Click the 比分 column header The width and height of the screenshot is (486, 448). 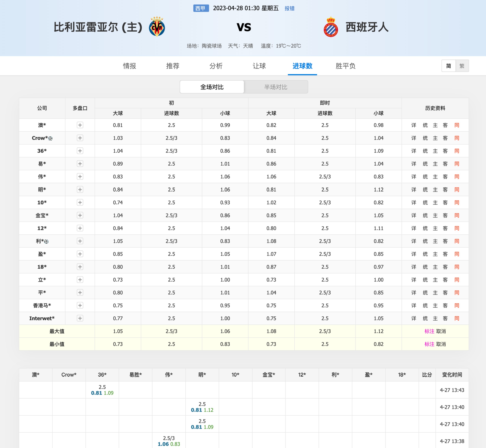(427, 375)
